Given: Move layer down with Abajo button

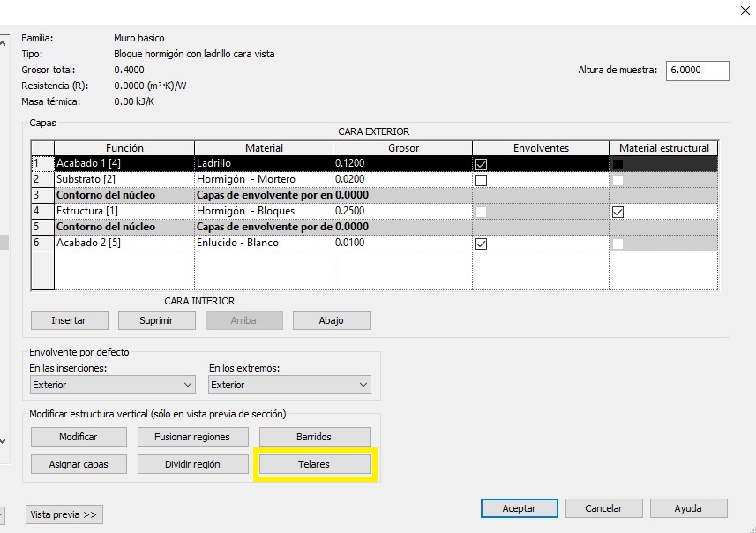Looking at the screenshot, I should click(x=331, y=320).
